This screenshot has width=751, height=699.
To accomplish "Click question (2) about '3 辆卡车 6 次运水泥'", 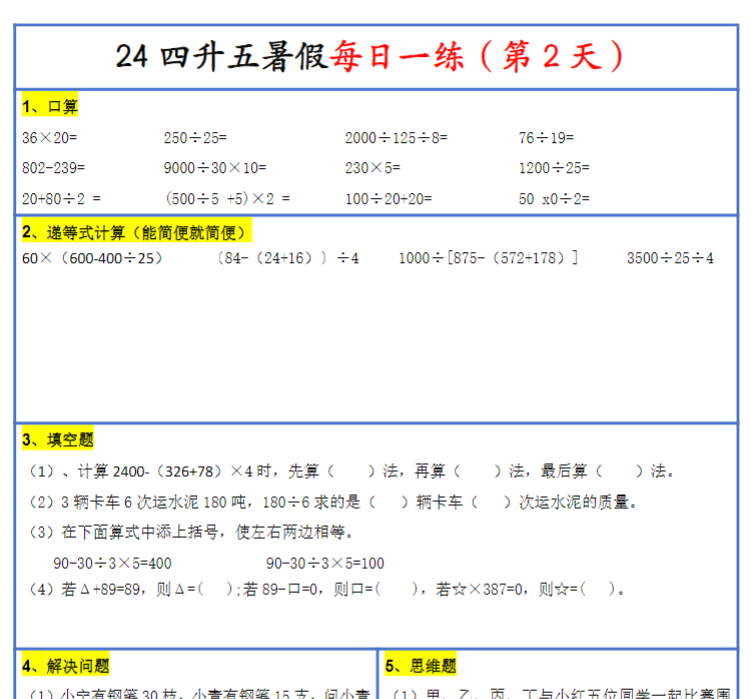I will pos(333,502).
